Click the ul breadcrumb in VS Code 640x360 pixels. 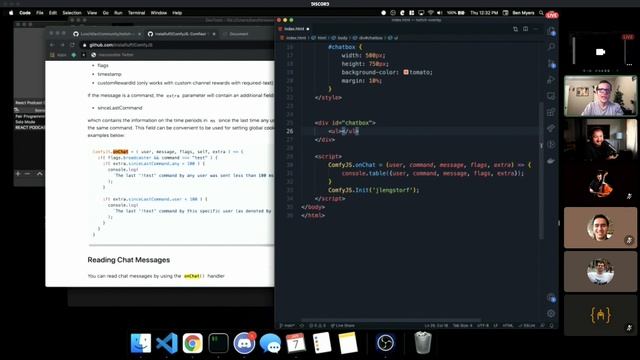coord(393,38)
